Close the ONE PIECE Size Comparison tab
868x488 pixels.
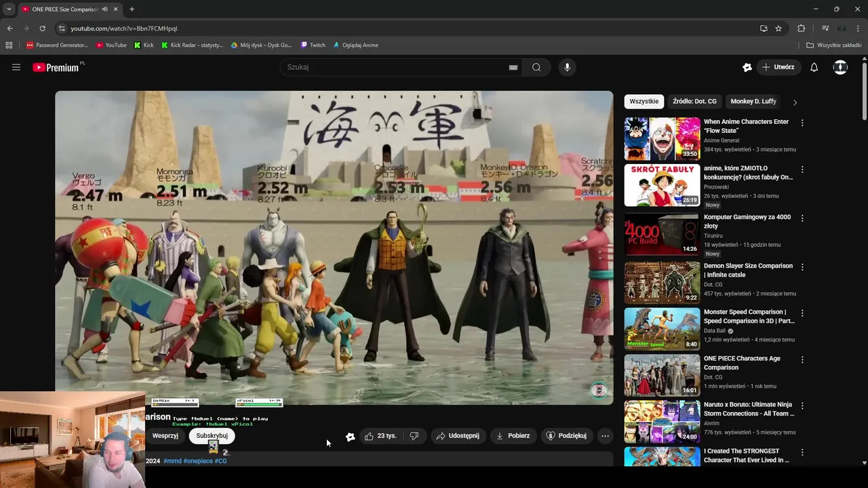(115, 9)
